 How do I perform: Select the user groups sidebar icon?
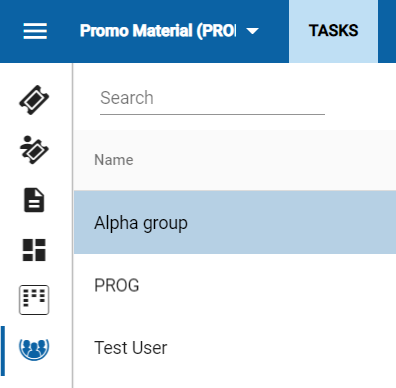tap(34, 349)
